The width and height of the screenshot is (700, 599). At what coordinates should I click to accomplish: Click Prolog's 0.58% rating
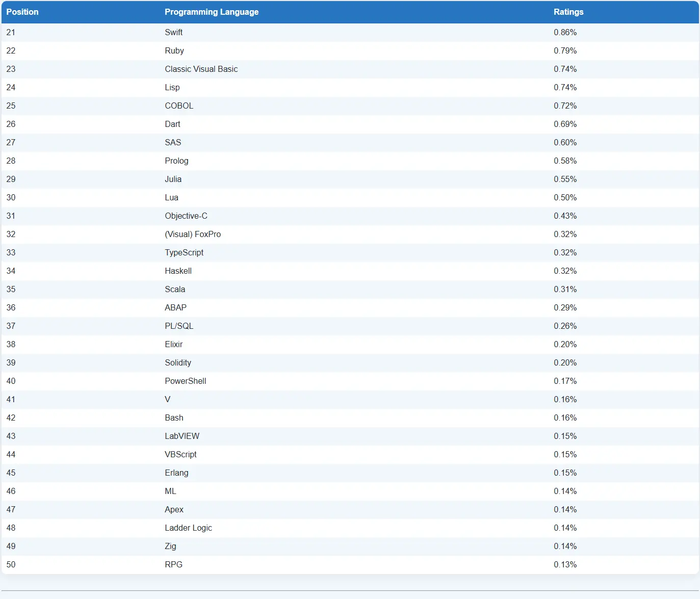pos(565,161)
